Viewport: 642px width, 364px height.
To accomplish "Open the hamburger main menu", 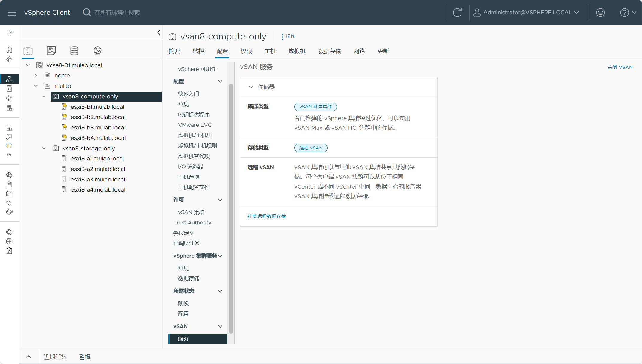I will pyautogui.click(x=12, y=13).
